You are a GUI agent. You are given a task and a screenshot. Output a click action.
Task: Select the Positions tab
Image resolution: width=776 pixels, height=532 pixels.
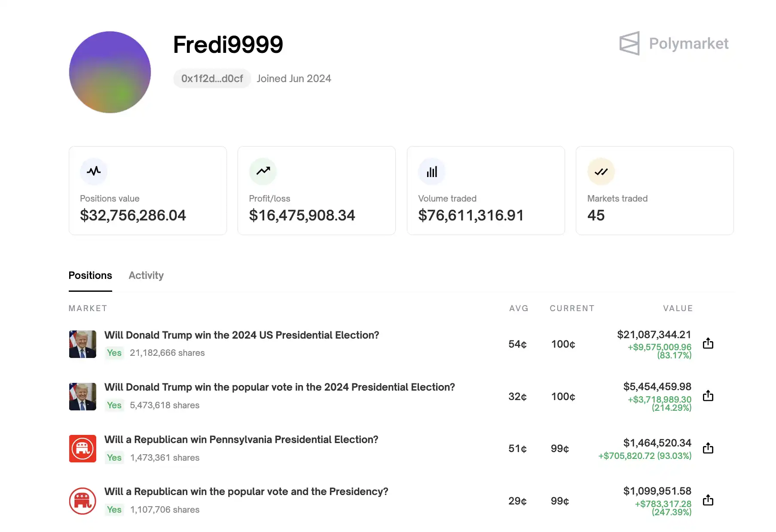tap(90, 275)
